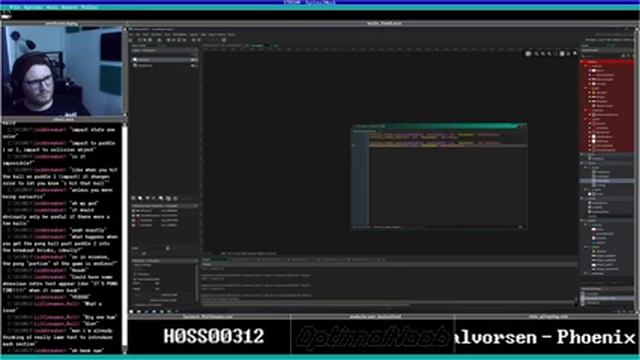
Task: Click the Debug bug icon in toolbar
Action: coord(168,40)
